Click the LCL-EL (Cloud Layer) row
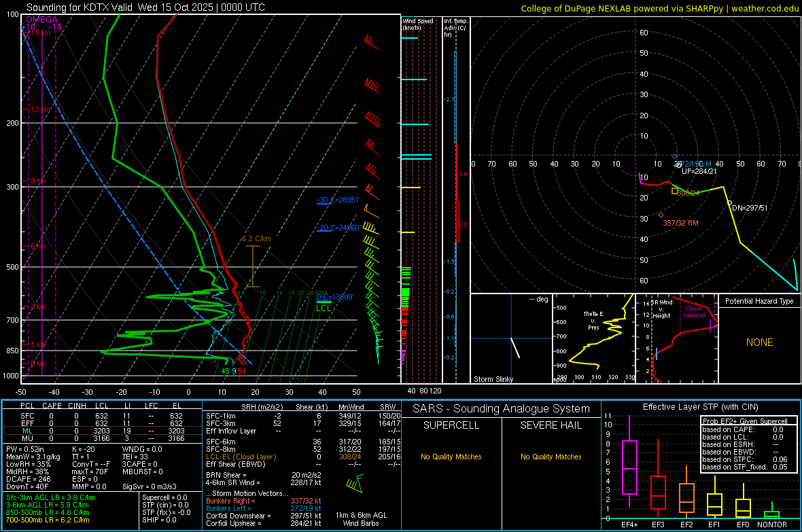The width and height of the screenshot is (802, 532). click(303, 457)
